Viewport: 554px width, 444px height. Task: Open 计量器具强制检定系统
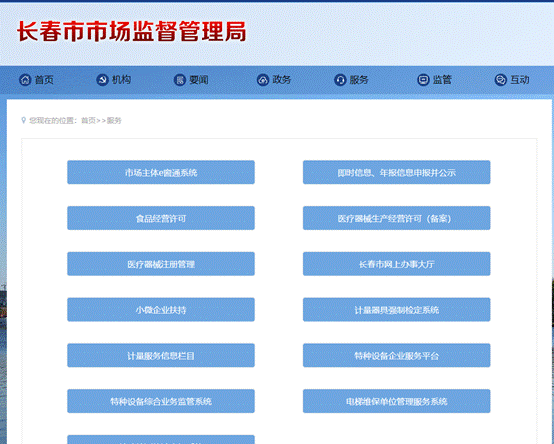pos(396,310)
